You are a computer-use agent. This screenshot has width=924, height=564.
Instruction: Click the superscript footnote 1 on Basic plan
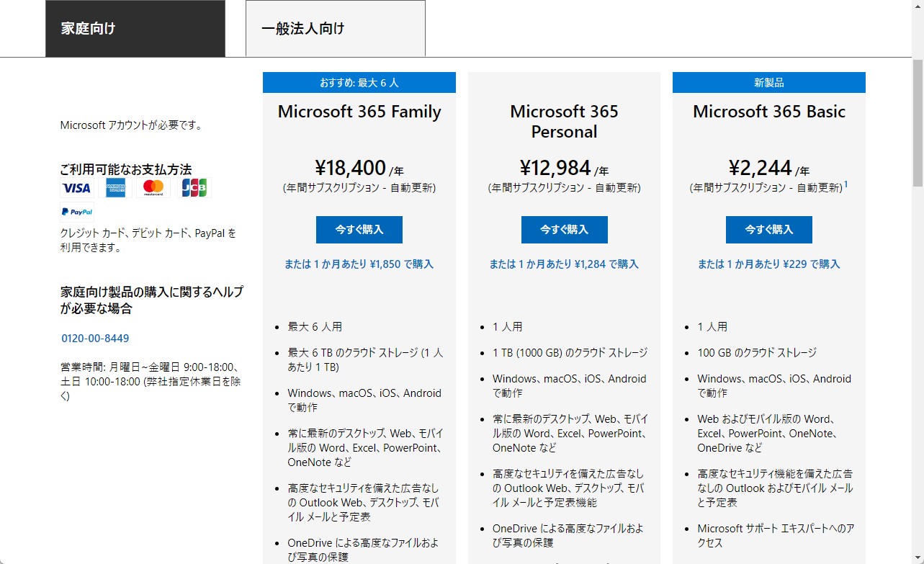point(846,184)
